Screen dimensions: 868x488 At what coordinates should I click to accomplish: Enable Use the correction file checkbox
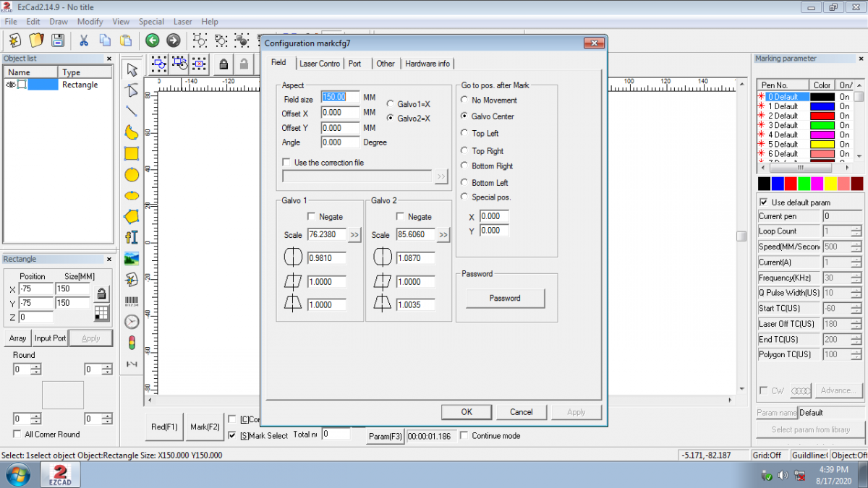click(x=286, y=163)
